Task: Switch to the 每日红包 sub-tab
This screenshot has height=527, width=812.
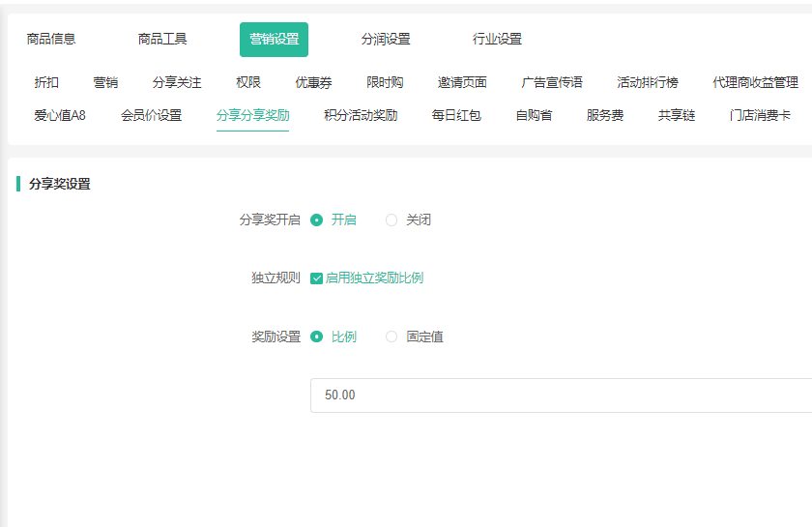Action: tap(456, 116)
